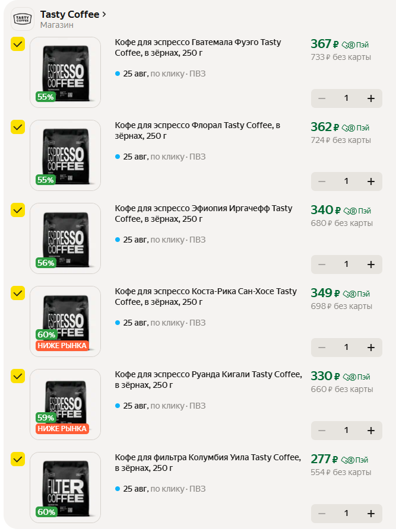Increase quantity of Гватемала Фуэго coffee

pyautogui.click(x=371, y=98)
